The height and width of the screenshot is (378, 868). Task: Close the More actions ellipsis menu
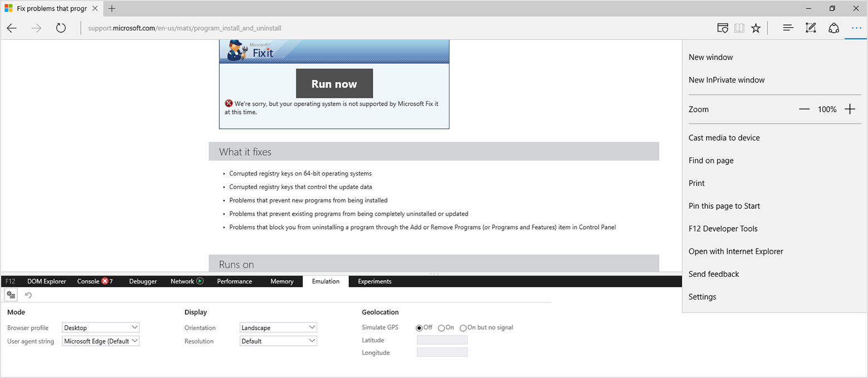pos(856,28)
